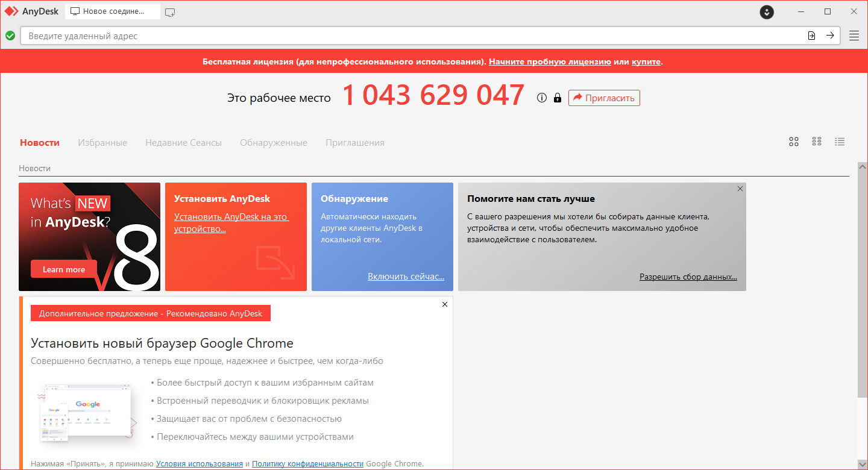The width and height of the screenshot is (868, 470).
Task: Click the scrollbar up arrow
Action: pos(863,166)
